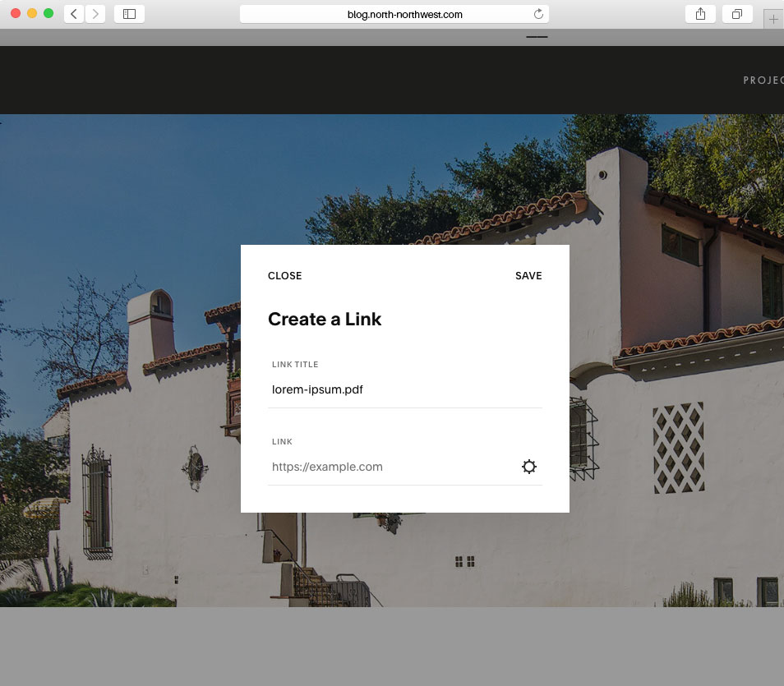Screen dimensions: 784x686
Task: Click the small drag handle above the header
Action: (x=537, y=37)
